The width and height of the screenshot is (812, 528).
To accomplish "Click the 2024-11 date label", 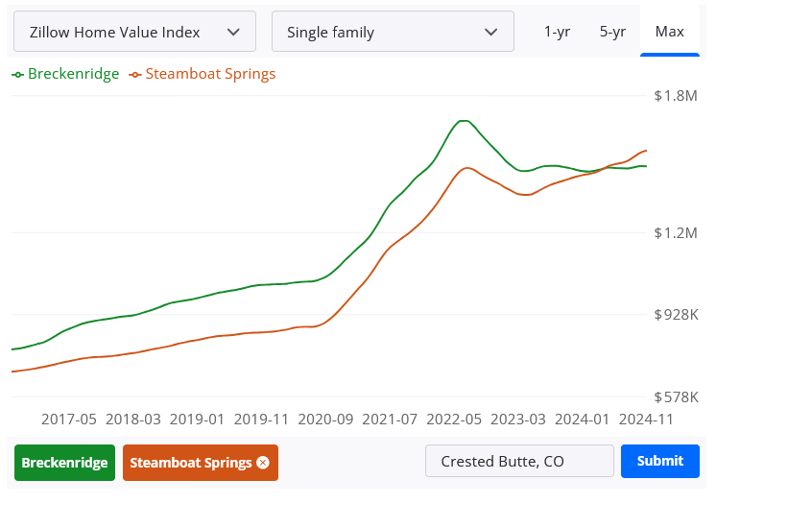I will [x=646, y=420].
